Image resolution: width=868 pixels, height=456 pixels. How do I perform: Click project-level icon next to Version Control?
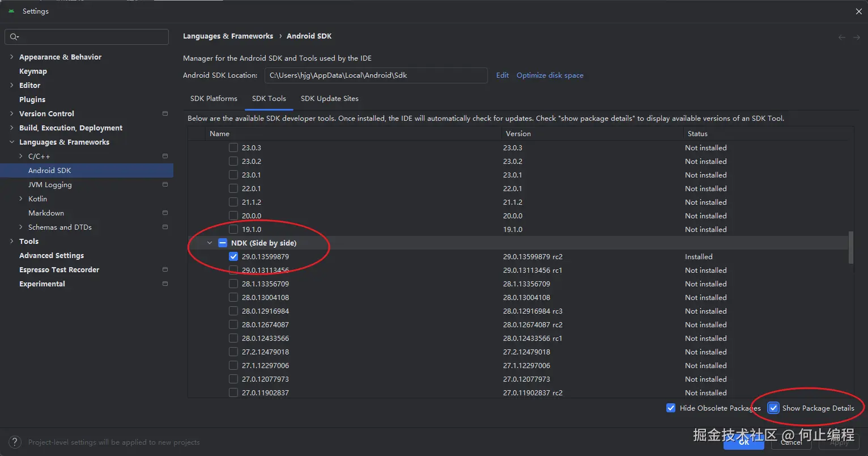coord(165,113)
